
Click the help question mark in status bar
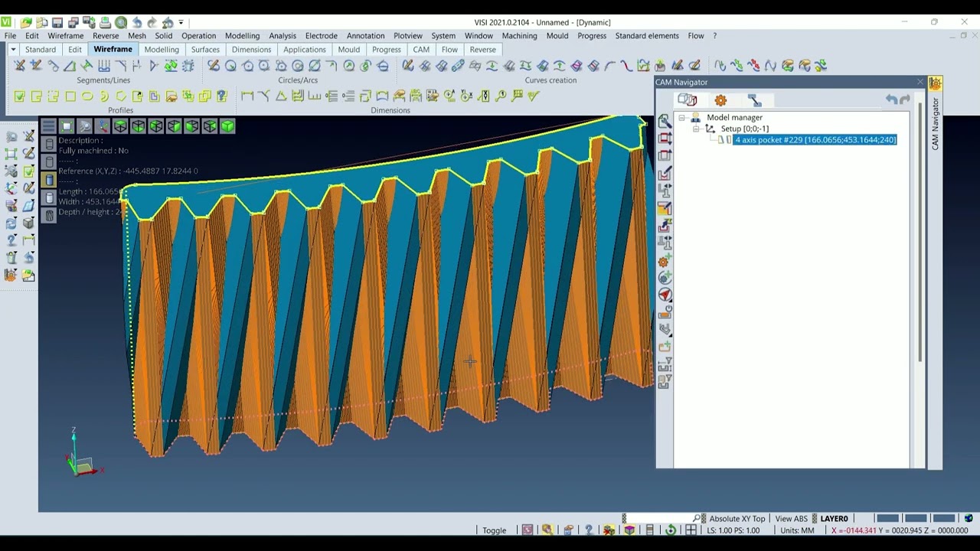click(588, 530)
